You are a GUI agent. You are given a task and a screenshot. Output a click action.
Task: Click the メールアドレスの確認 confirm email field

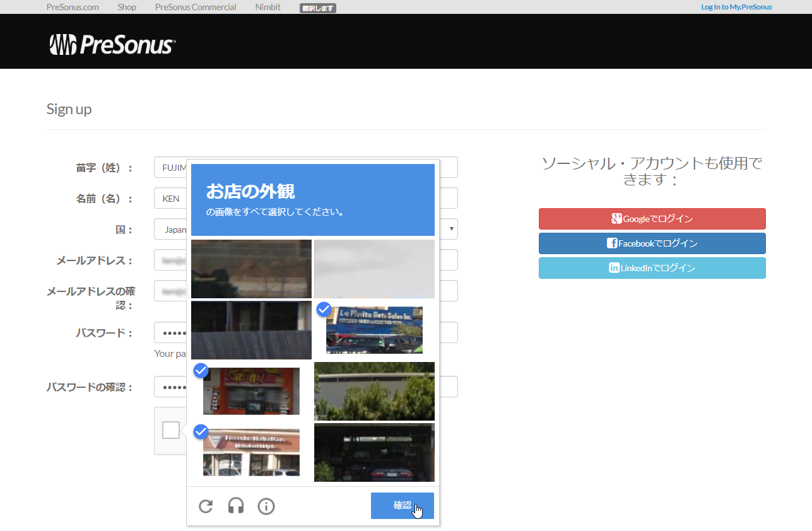(x=306, y=291)
